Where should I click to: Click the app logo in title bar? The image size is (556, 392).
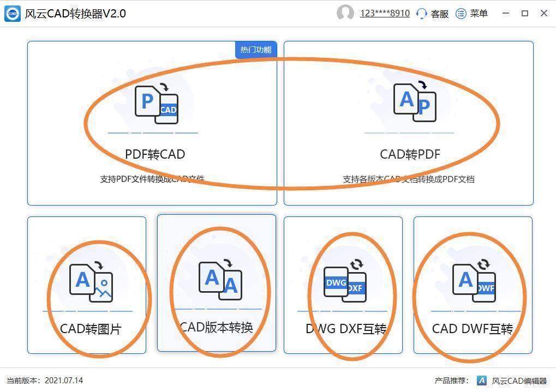point(12,13)
